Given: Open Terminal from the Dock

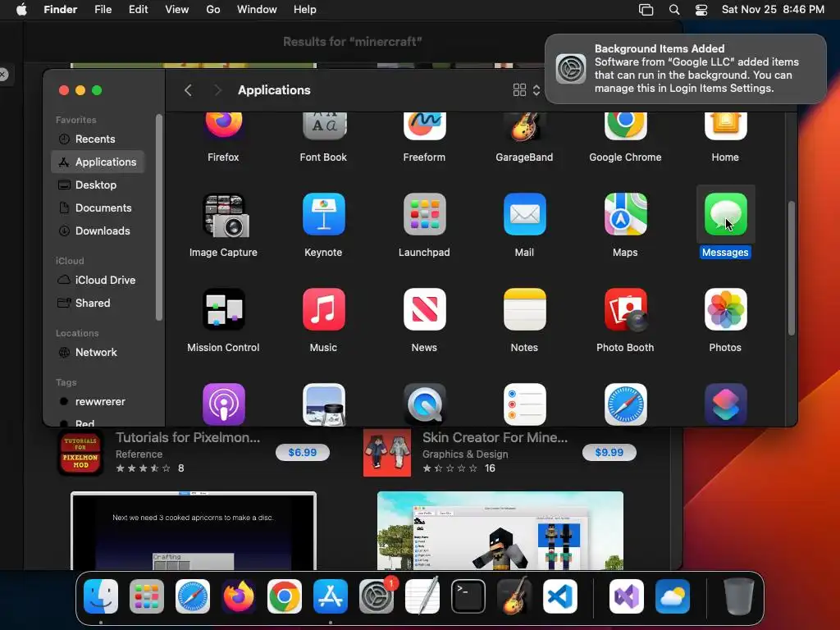Looking at the screenshot, I should coord(468,596).
